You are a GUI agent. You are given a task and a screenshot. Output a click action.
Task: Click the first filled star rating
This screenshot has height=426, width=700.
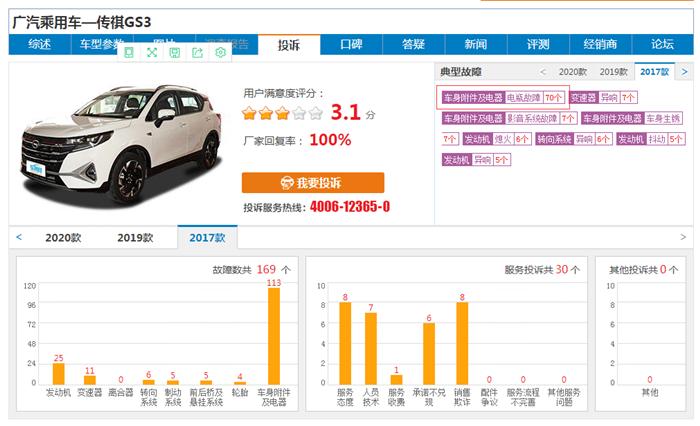pos(249,113)
